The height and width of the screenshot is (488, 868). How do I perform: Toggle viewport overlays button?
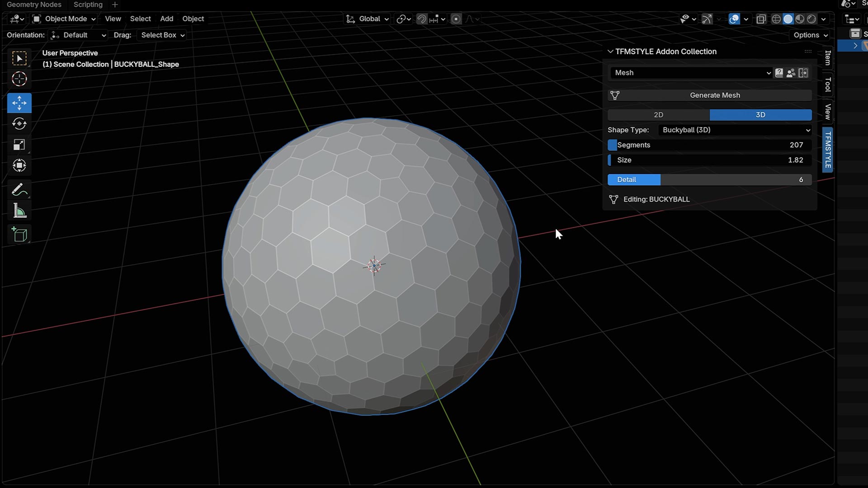(x=734, y=19)
